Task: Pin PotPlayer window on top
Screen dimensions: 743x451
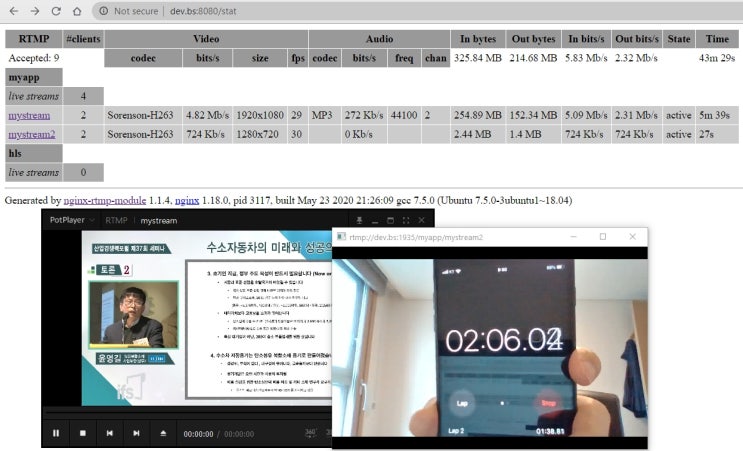Action: click(x=360, y=220)
